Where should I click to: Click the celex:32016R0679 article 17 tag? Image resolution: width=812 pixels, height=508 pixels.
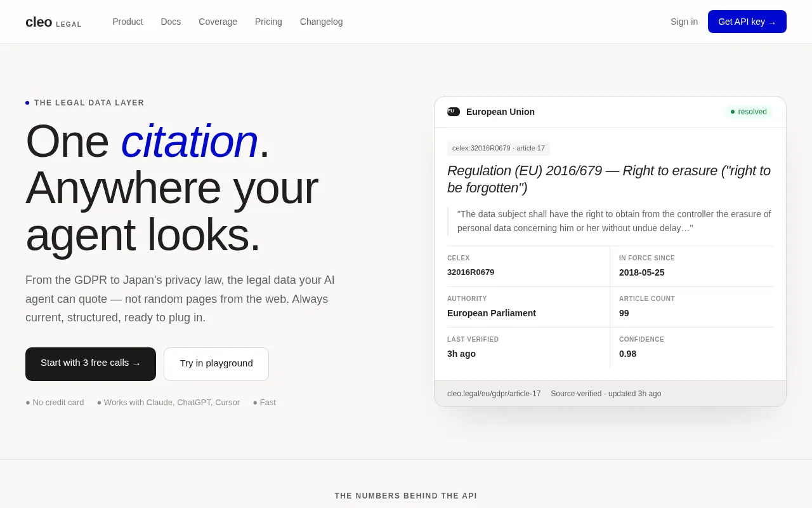click(x=499, y=148)
